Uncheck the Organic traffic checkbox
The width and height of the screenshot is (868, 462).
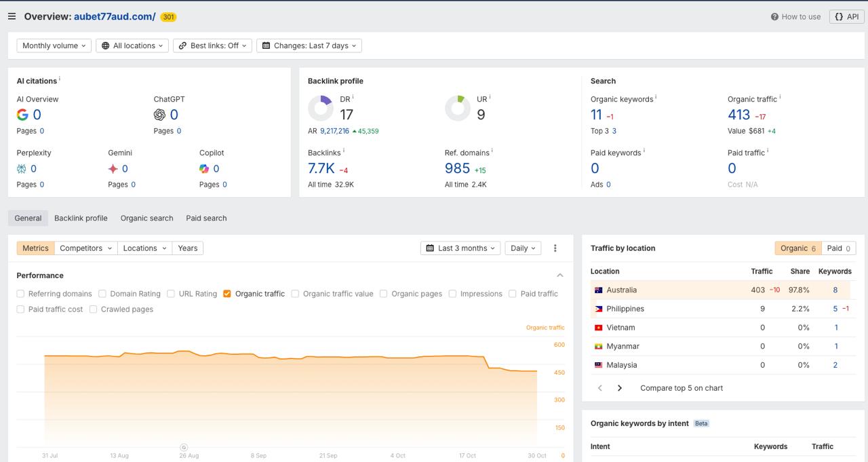[227, 294]
